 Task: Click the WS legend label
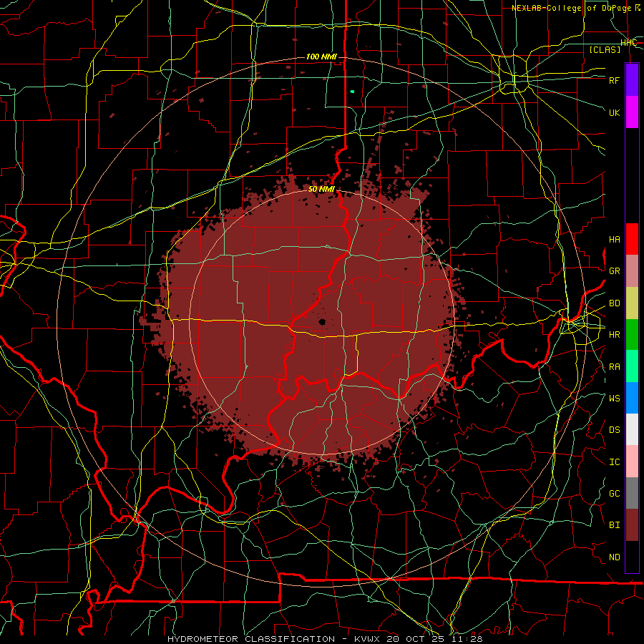coord(615,399)
